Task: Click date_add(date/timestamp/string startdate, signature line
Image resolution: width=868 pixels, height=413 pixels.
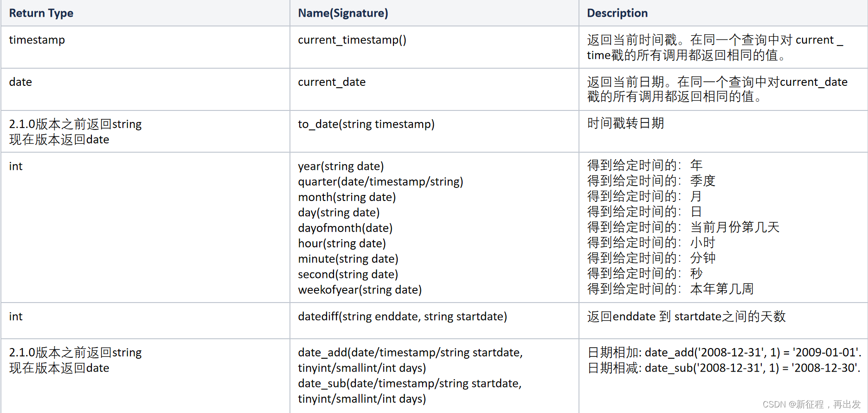Action: coord(410,353)
